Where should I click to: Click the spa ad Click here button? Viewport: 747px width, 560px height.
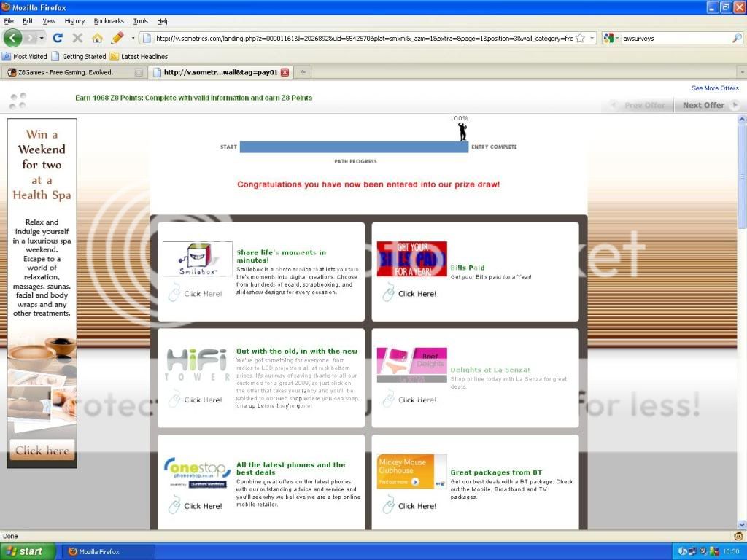[42, 450]
